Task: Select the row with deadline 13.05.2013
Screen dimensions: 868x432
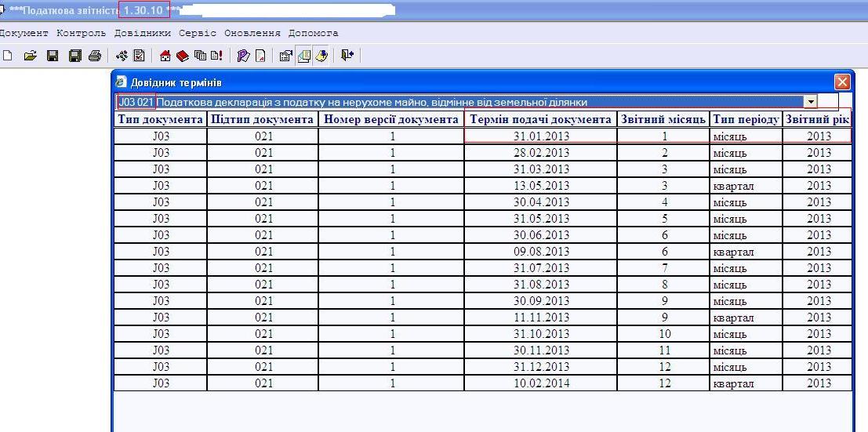Action: (540, 186)
